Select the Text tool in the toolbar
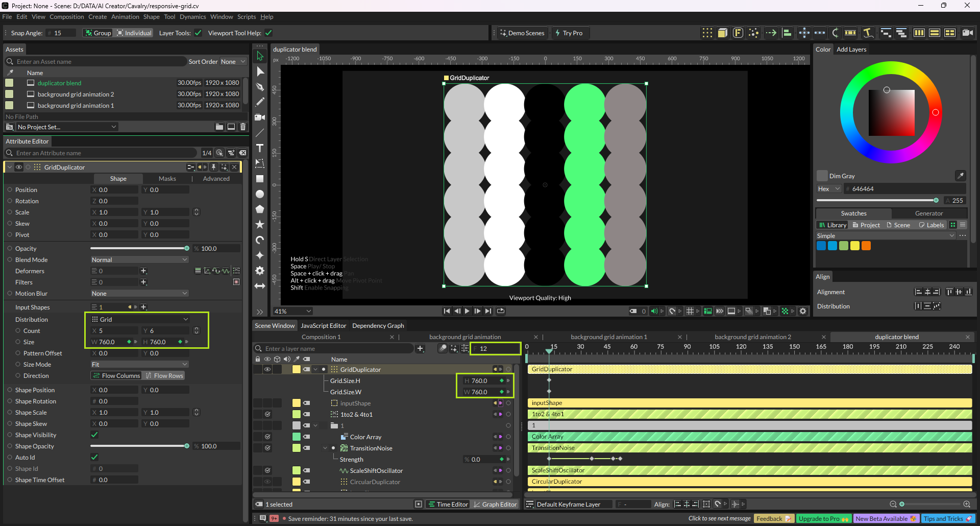Image resolution: width=980 pixels, height=526 pixels. (260, 148)
